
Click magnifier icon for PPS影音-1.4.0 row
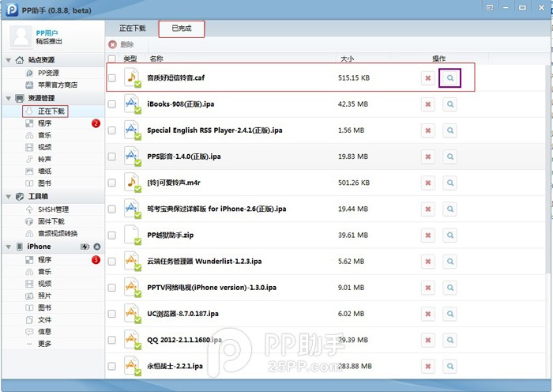450,156
